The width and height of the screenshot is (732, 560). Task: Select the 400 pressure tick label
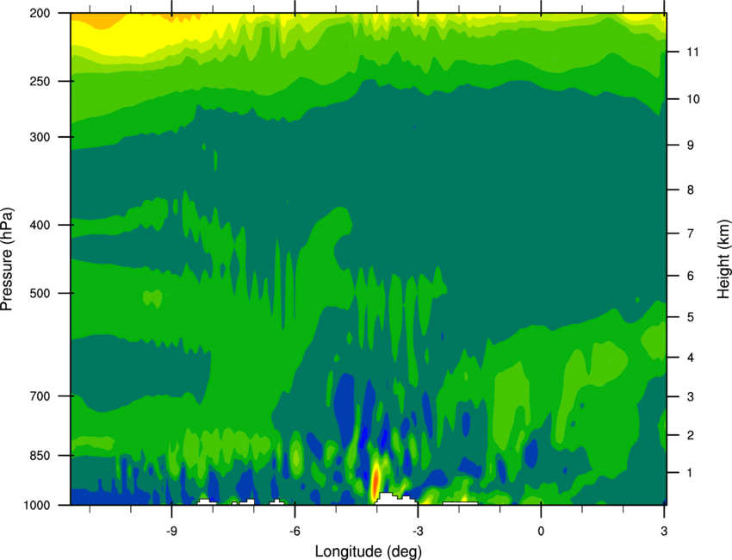pyautogui.click(x=40, y=225)
